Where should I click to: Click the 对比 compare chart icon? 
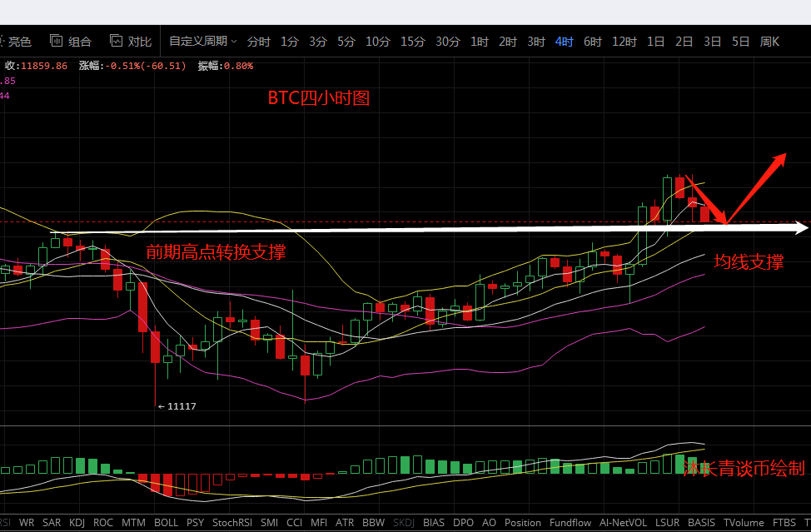(x=117, y=41)
